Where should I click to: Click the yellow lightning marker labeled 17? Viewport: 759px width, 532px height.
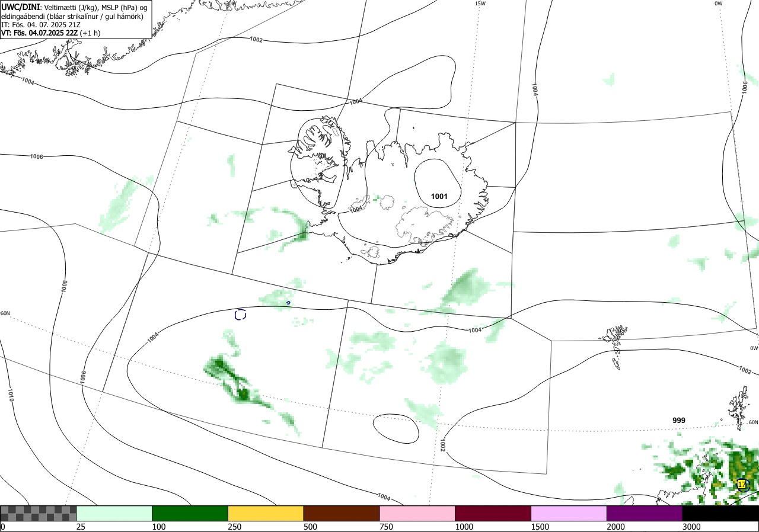[742, 485]
